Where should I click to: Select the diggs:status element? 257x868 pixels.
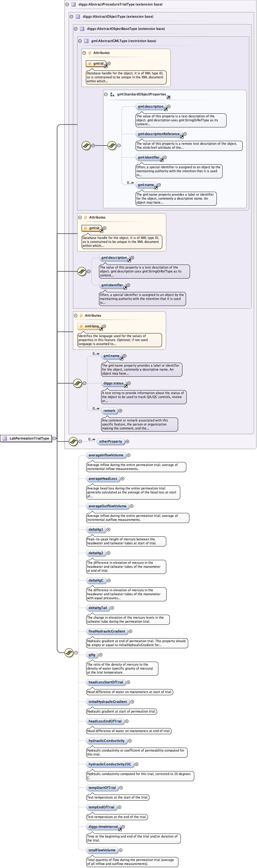113,383
